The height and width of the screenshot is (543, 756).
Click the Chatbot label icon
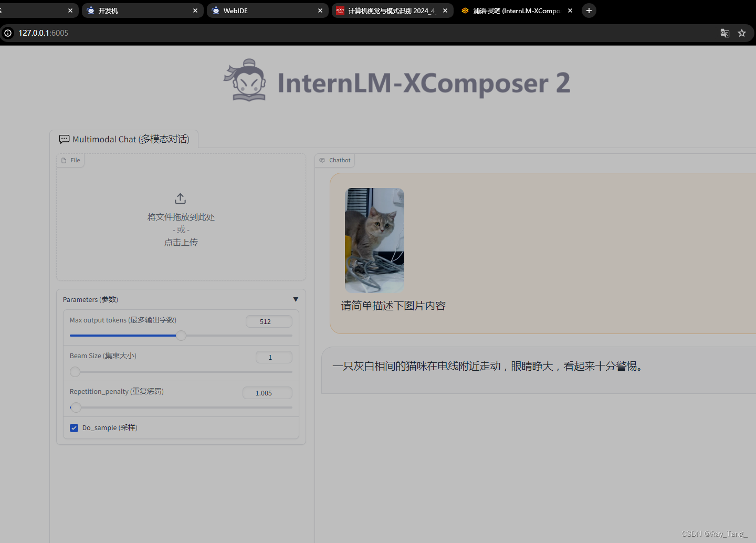(x=322, y=160)
